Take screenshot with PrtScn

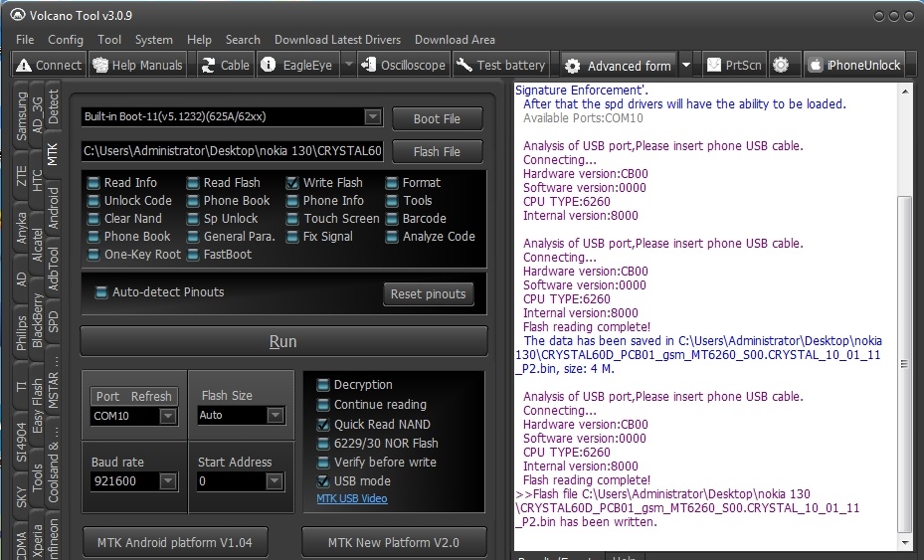point(734,65)
